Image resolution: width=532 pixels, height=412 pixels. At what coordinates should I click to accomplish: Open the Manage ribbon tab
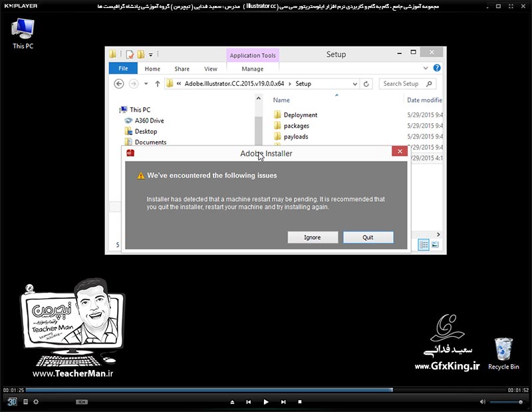click(253, 69)
